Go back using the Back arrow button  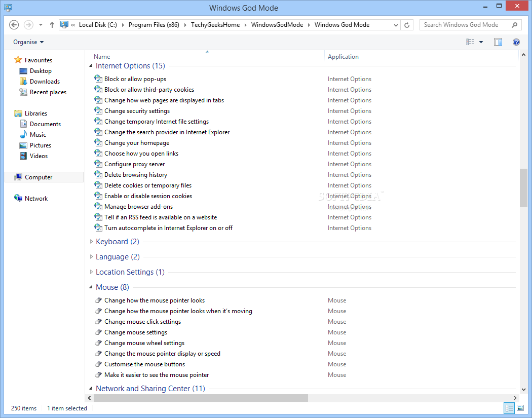[14, 25]
